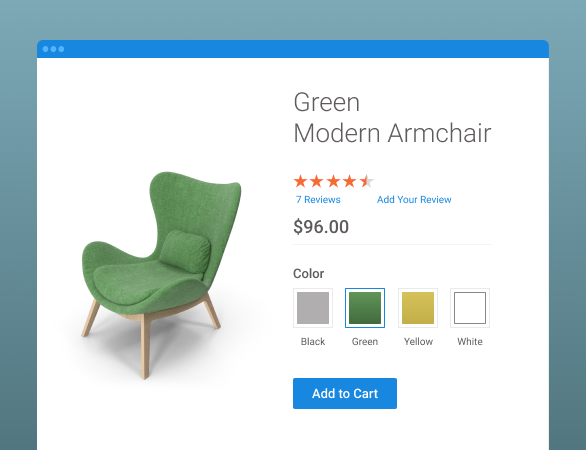Viewport: 586px width, 450px height.
Task: Click the third orange rating star
Action: 333,181
